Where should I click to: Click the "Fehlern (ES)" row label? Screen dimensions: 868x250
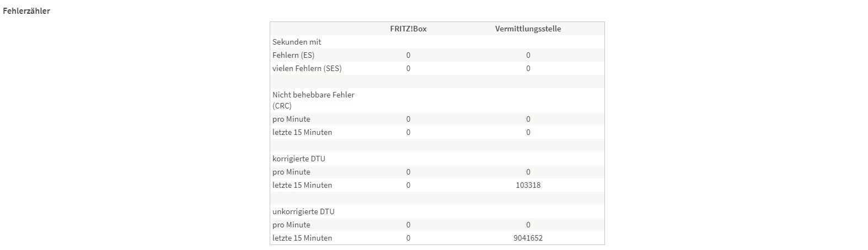pyautogui.click(x=293, y=55)
